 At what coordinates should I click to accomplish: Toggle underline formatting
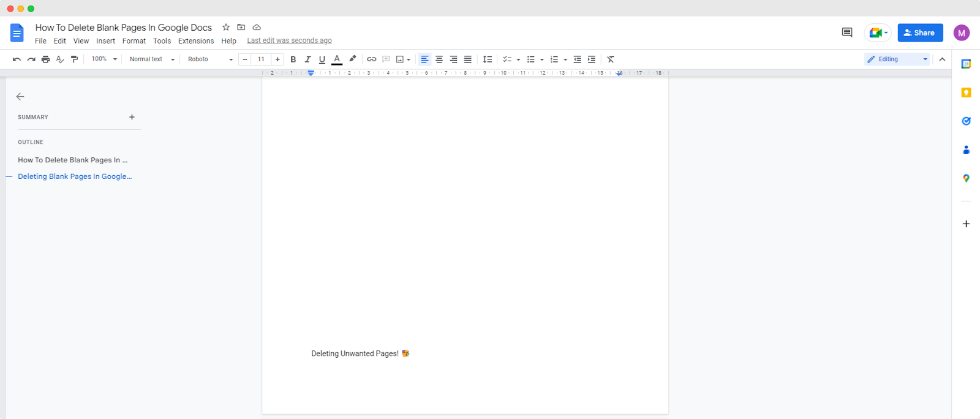[322, 59]
